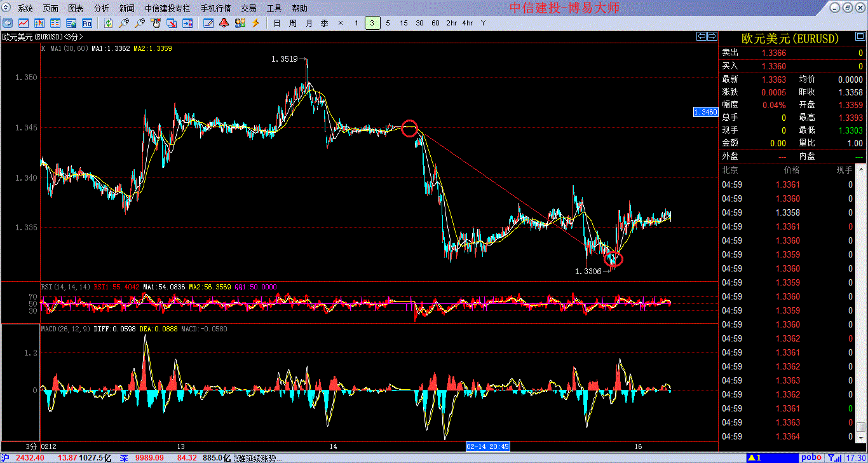Screen dimensions: 868x463
Task: Click the right arrow above the chart
Action: [x=712, y=36]
